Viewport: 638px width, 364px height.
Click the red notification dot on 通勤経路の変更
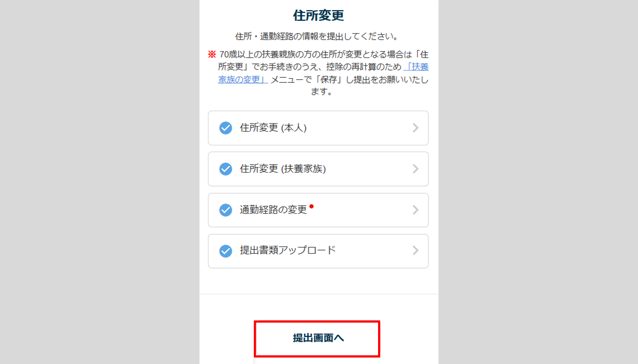coord(311,206)
